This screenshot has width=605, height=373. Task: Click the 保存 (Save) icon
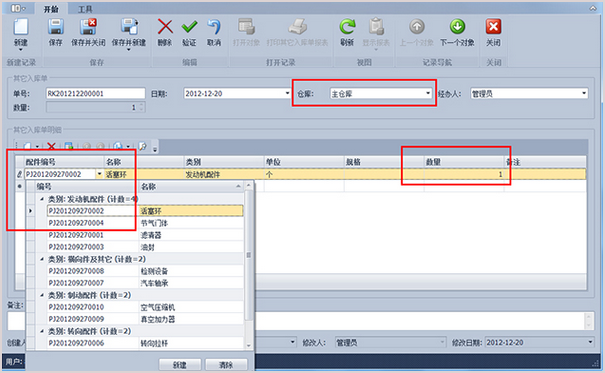[56, 27]
